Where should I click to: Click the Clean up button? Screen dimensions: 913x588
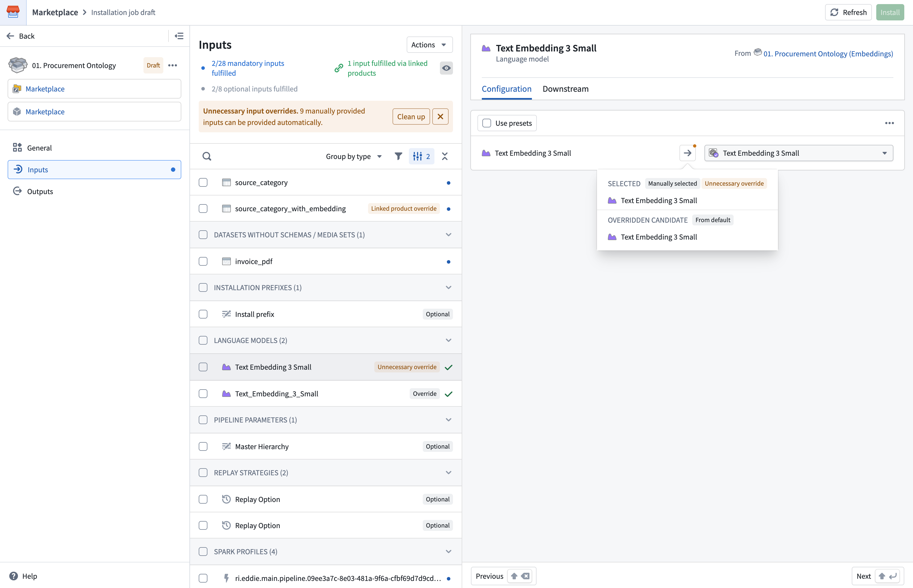(x=411, y=117)
